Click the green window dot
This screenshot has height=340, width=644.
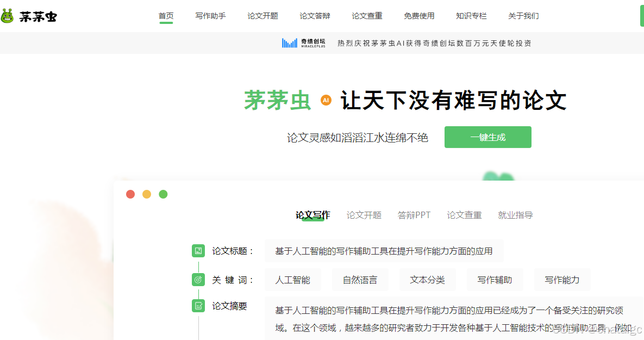click(x=163, y=194)
